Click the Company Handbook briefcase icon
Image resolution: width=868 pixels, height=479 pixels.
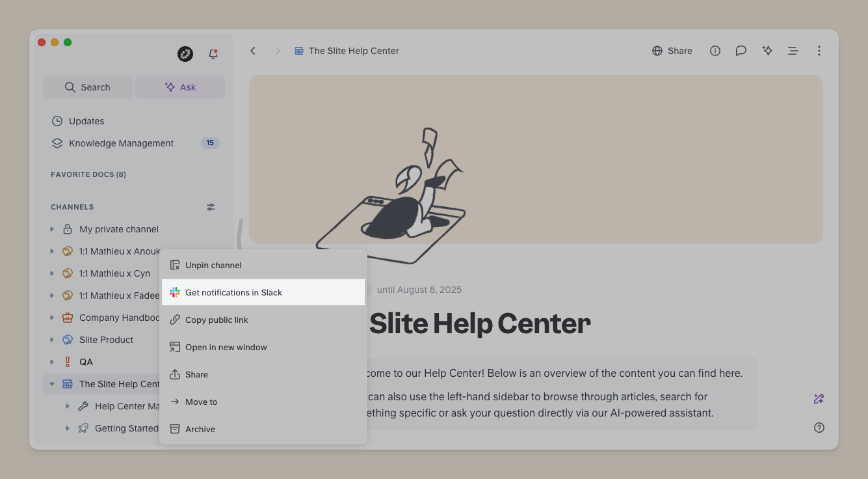click(68, 318)
